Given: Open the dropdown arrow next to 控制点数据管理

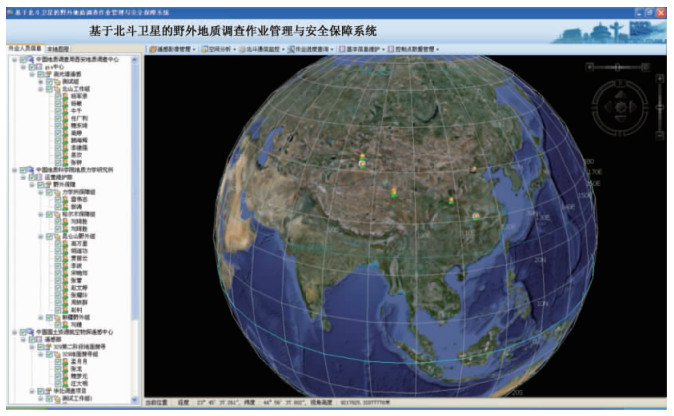Looking at the screenshot, I should [438, 50].
